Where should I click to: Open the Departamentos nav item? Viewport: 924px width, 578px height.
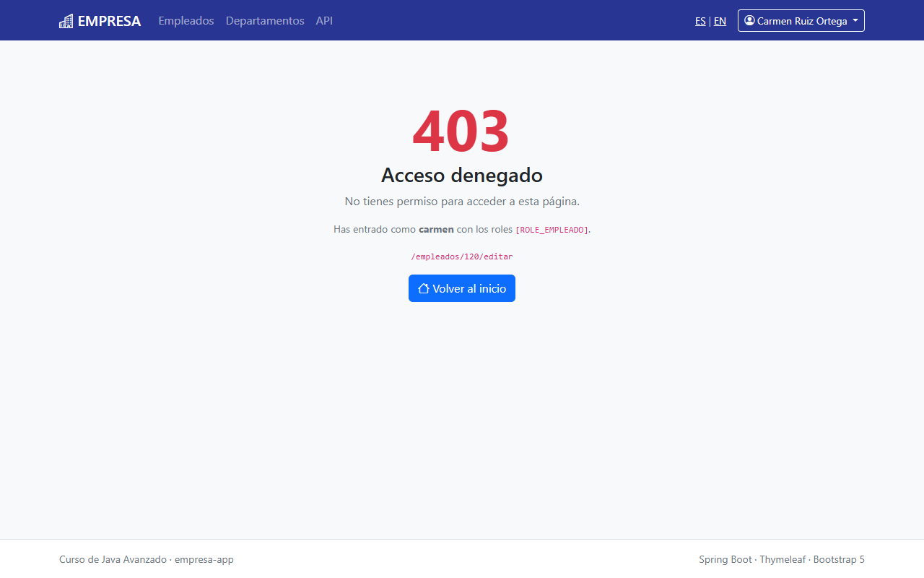(x=265, y=21)
